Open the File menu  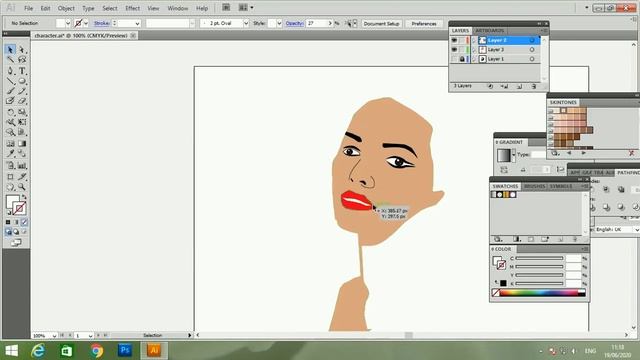(x=29, y=8)
